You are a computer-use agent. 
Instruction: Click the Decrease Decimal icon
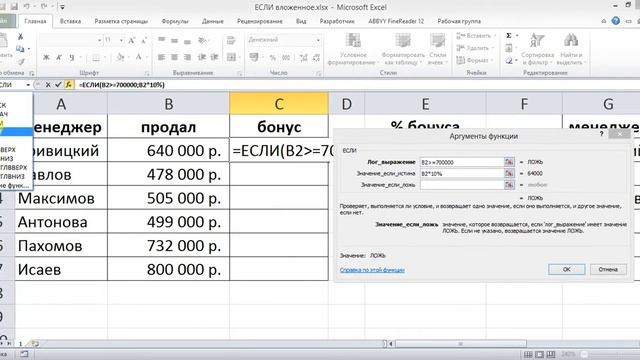[x=315, y=58]
